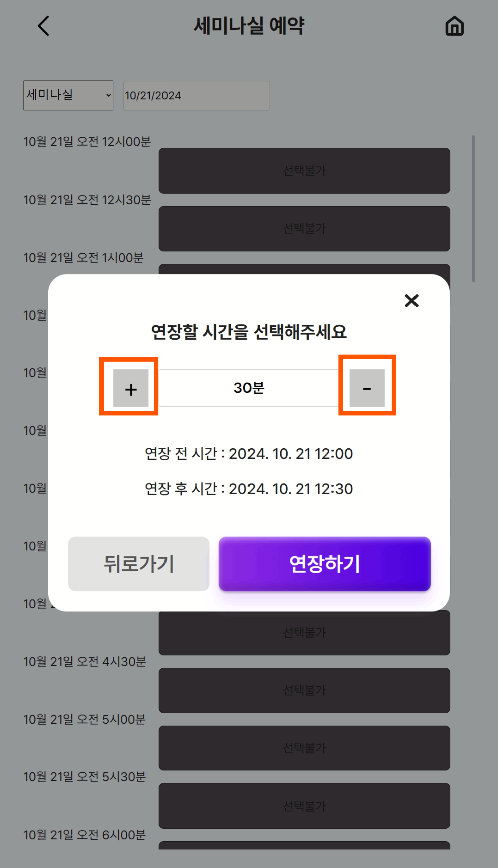This screenshot has width=498, height=868.
Task: Click the 10/21/2024 date field
Action: [196, 96]
